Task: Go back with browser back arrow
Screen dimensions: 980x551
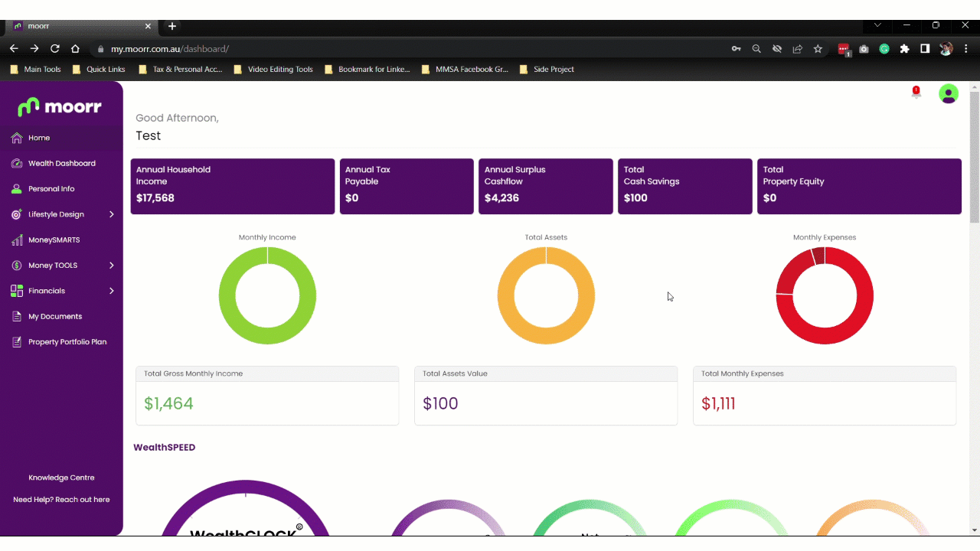Action: pyautogui.click(x=14, y=48)
